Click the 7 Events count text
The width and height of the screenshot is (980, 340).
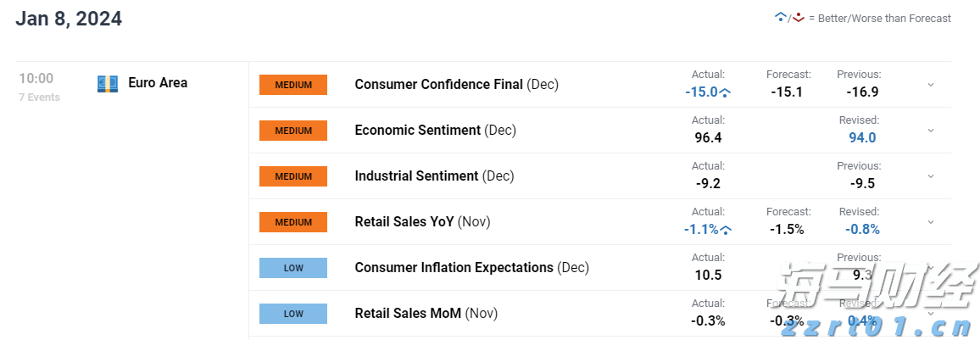click(39, 98)
